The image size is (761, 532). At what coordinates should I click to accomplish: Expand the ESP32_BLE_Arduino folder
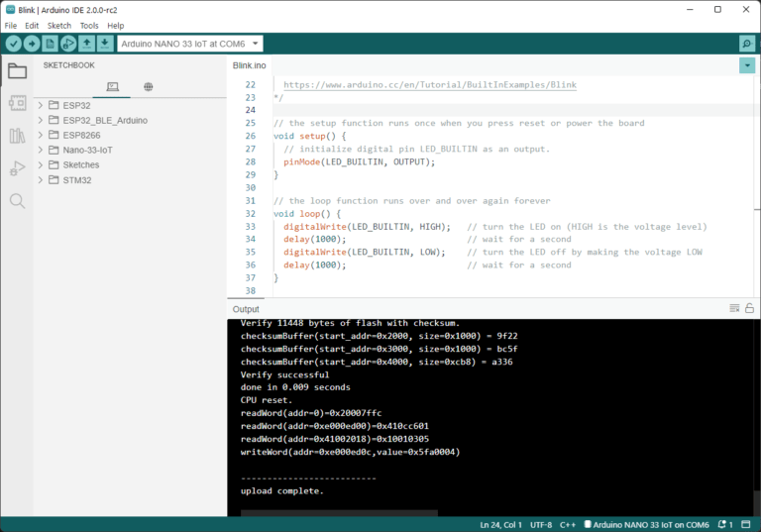(41, 120)
